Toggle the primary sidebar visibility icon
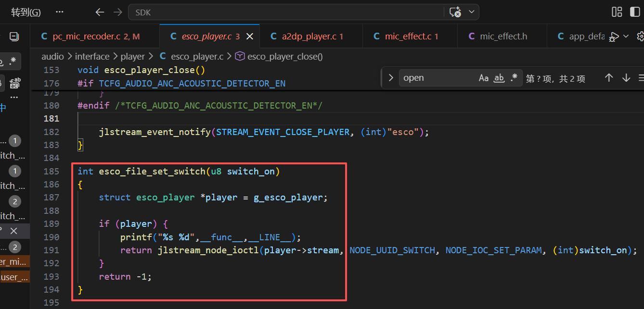Image resolution: width=644 pixels, height=309 pixels. click(633, 12)
